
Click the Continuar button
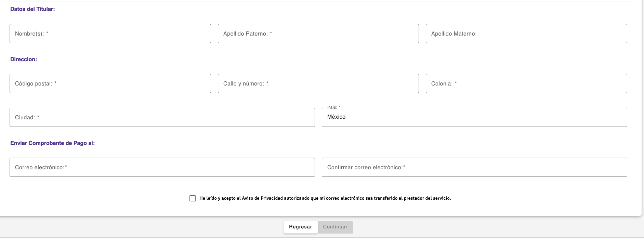[x=335, y=227]
